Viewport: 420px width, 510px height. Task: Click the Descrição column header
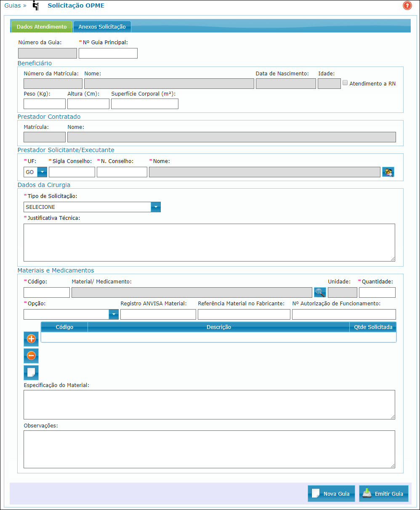218,327
